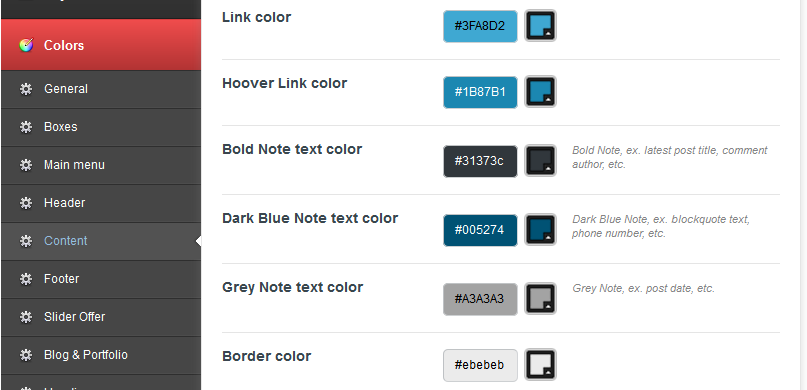Click the #005274 dark blue color field

480,230
